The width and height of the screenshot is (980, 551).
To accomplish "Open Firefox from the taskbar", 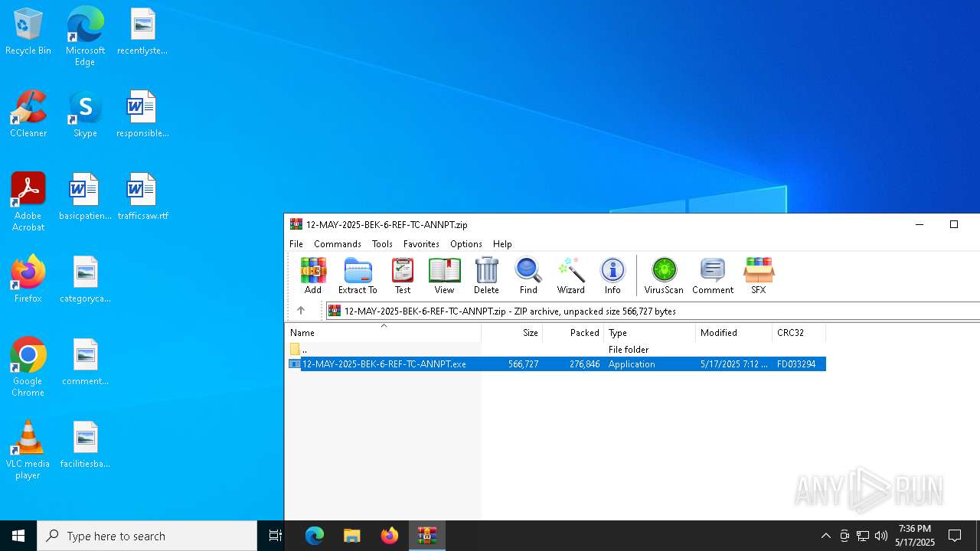I will [x=390, y=536].
